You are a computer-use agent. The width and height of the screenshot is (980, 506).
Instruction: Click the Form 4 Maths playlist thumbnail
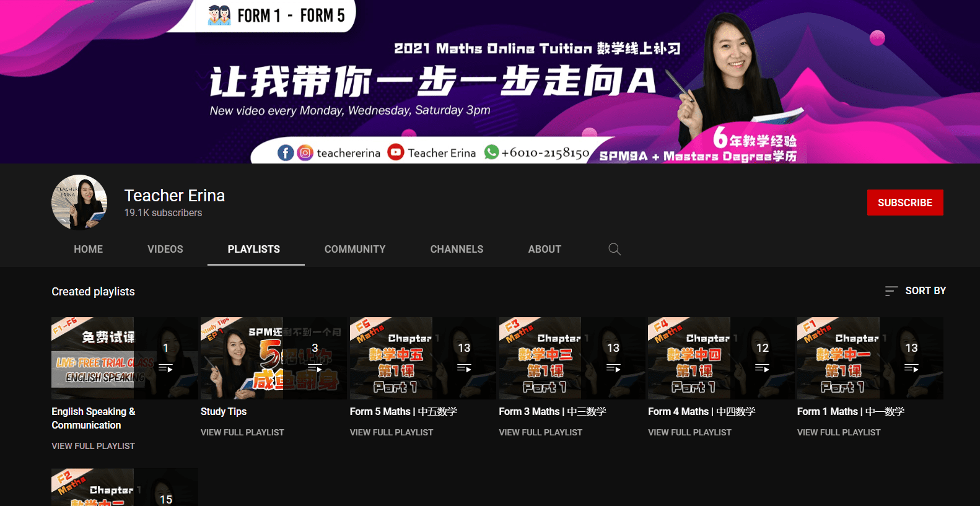[721, 358]
